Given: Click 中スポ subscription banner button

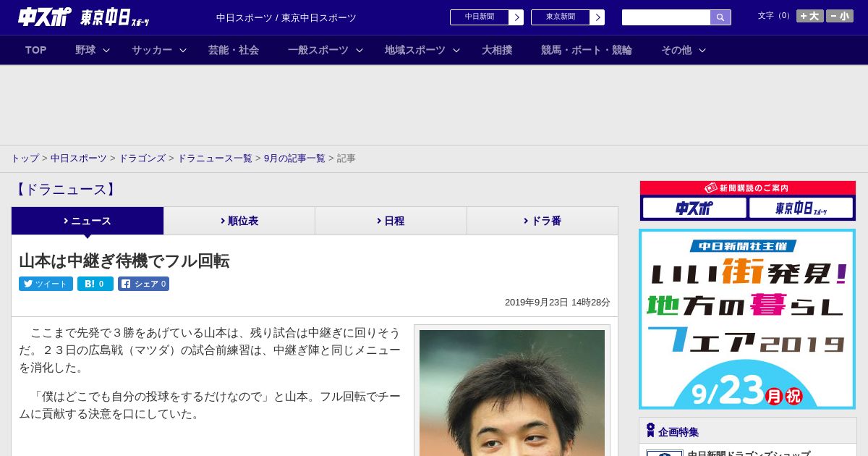Looking at the screenshot, I should click(x=694, y=208).
